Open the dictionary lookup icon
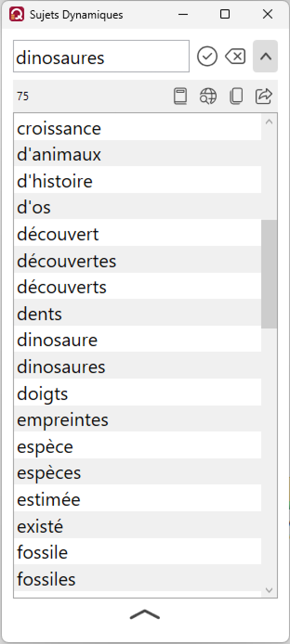This screenshot has width=290, height=644. coord(181,96)
